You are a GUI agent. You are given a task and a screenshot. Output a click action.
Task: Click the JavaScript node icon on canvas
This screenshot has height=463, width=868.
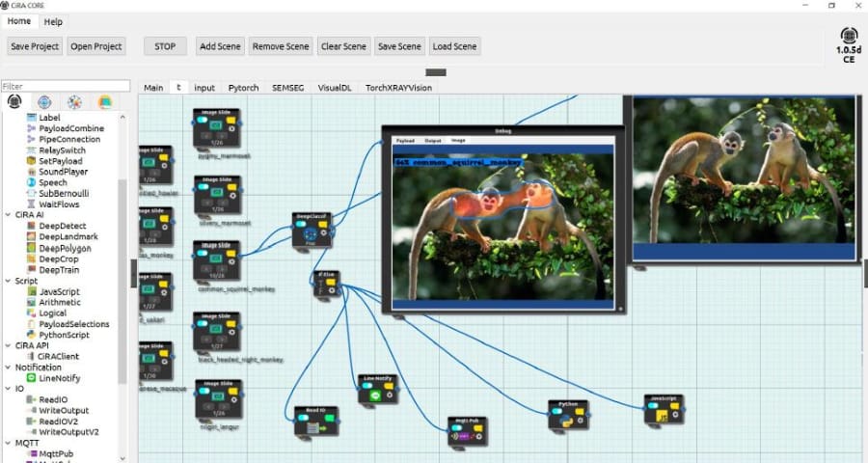point(664,418)
